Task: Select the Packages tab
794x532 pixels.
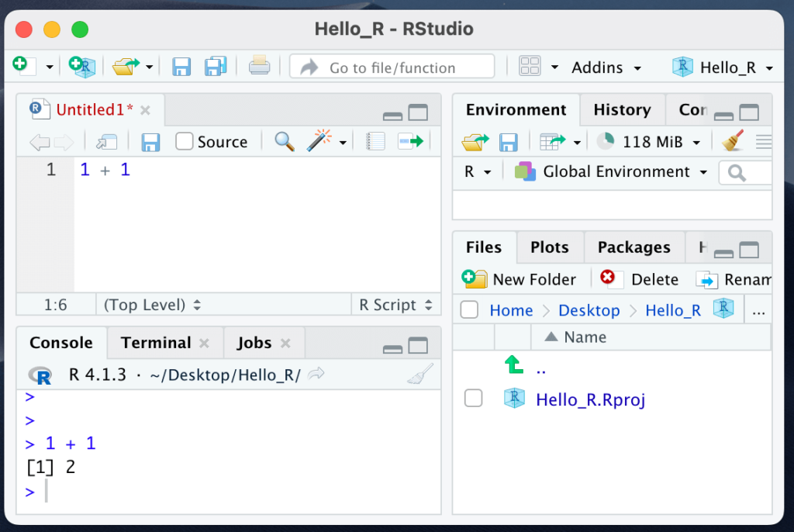Action: pyautogui.click(x=634, y=247)
